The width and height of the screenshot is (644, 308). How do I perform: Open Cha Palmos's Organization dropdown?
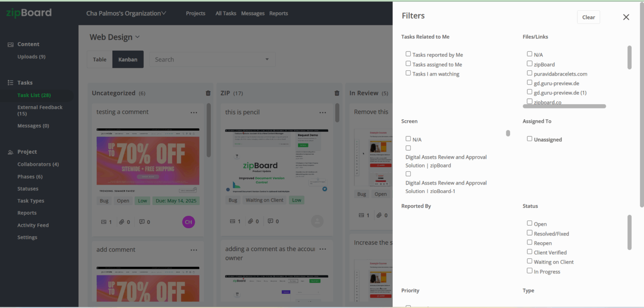coord(126,13)
